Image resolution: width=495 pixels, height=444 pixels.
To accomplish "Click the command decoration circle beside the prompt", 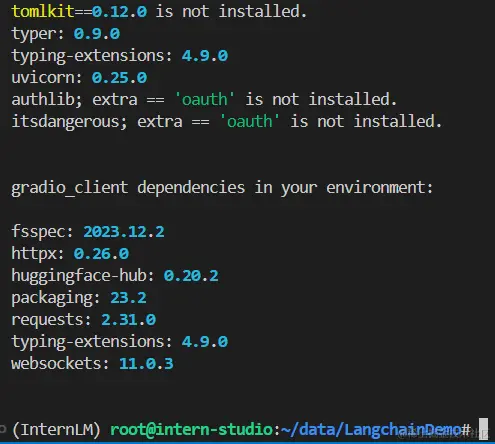I will 3,429.
